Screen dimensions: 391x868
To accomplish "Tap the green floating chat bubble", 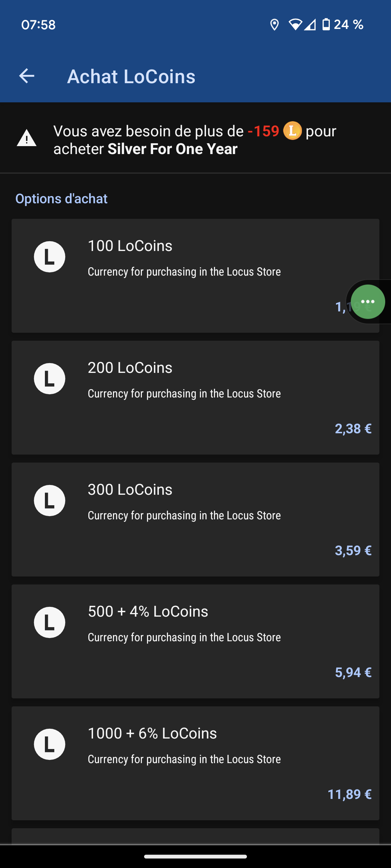I will click(x=368, y=302).
